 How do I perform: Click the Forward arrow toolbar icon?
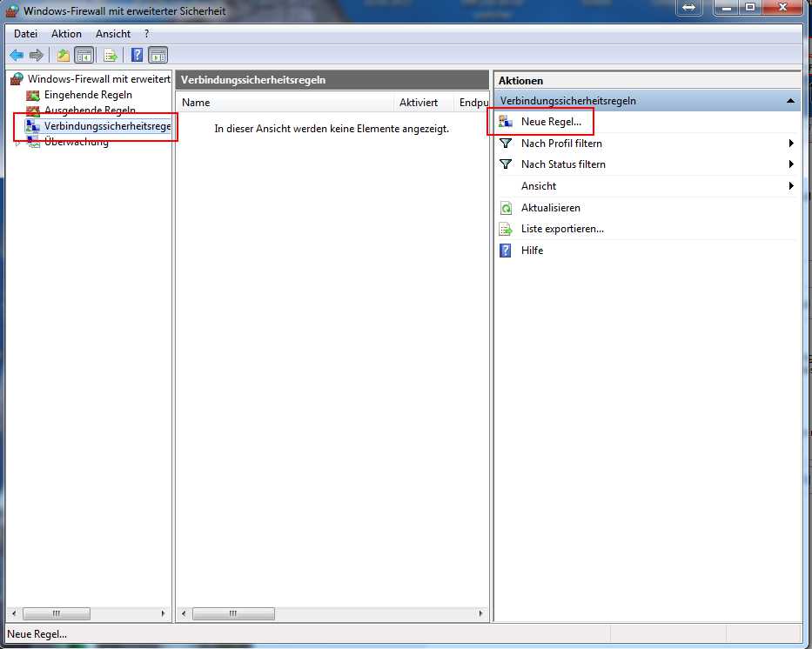[37, 55]
